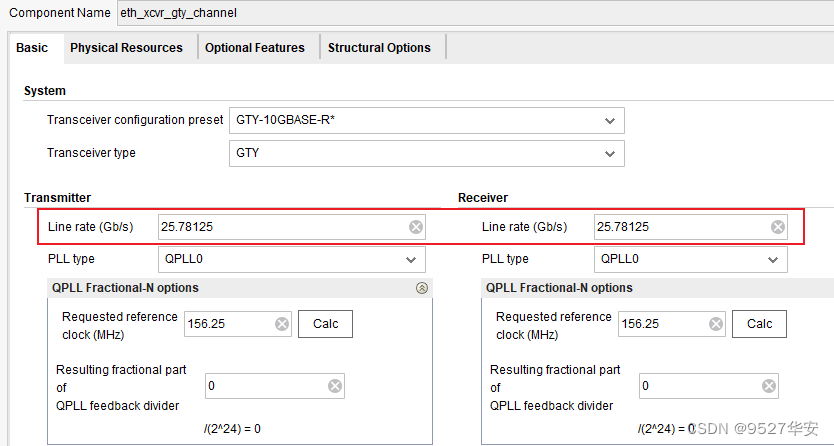Clear the transmitter line rate field
Screen dimensions: 834x446
click(x=416, y=227)
